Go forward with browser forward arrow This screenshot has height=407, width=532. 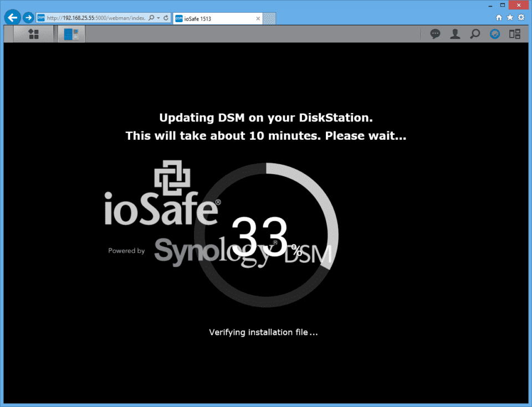click(28, 18)
